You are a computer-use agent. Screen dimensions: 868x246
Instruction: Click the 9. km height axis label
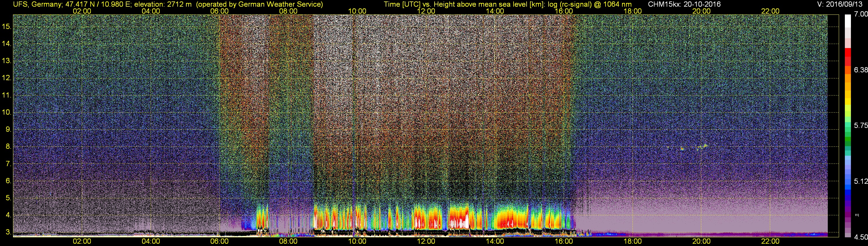tap(8, 129)
